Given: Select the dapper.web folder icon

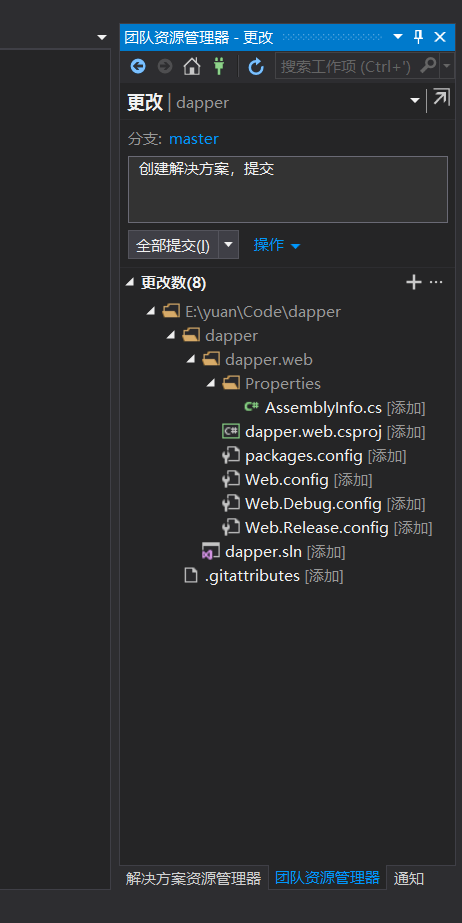Looking at the screenshot, I should (211, 360).
